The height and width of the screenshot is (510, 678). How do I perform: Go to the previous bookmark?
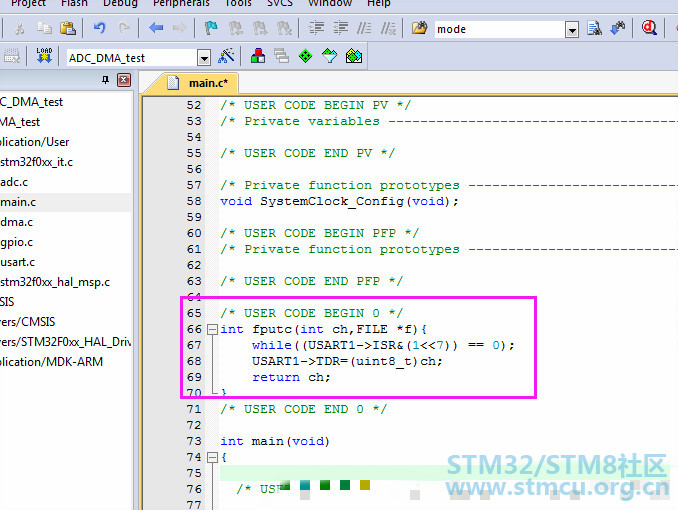tap(236, 29)
